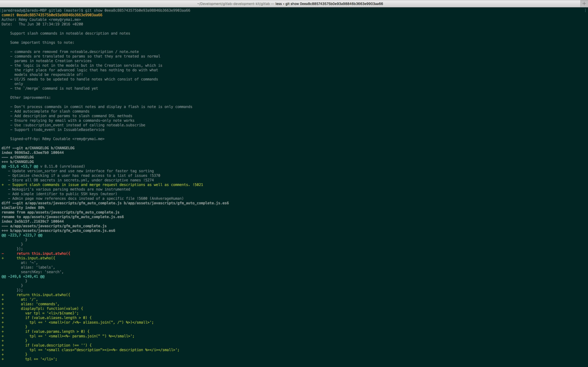
Task: Click hunk header @@ -53,6 +53,7 @@
Action: (x=20, y=167)
